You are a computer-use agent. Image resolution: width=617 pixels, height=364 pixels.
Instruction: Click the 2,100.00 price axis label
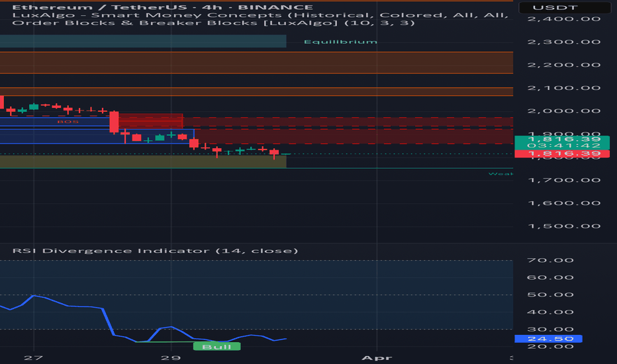[563, 88]
